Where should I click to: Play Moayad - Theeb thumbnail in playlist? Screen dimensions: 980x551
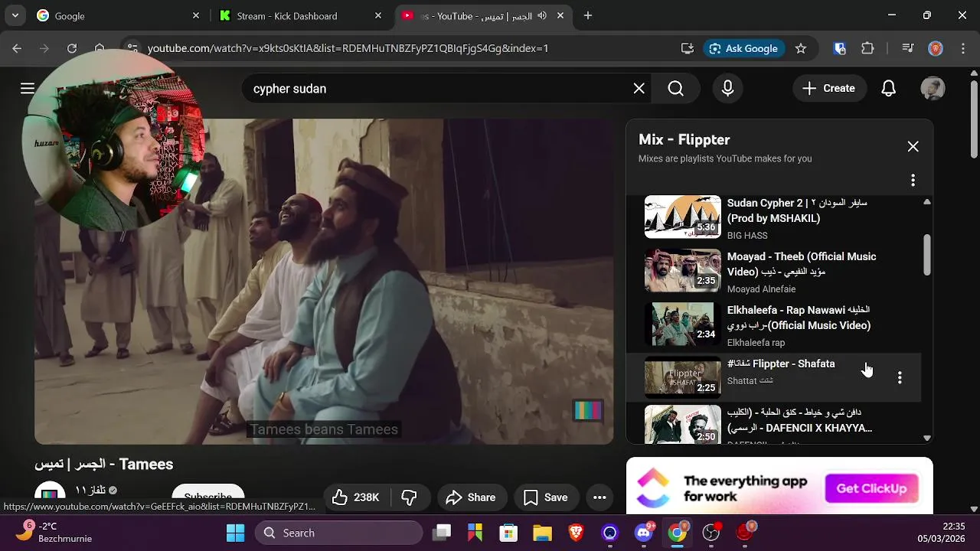point(683,271)
